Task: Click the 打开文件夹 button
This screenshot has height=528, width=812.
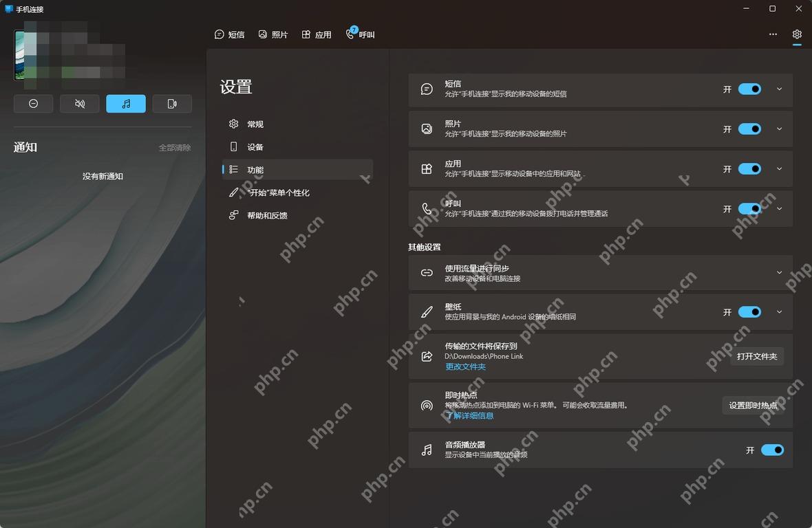Action: 756,356
